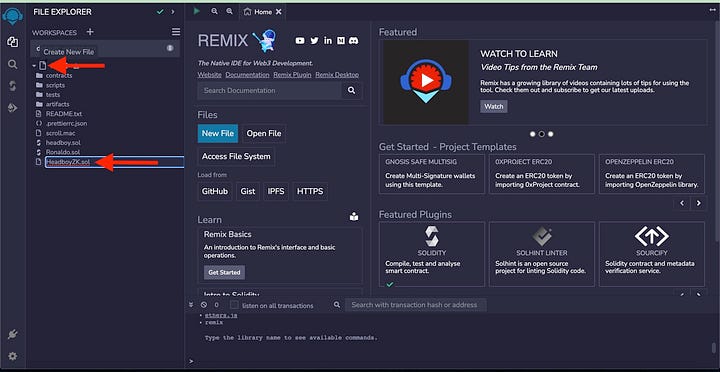This screenshot has width=720, height=372.
Task: Open Remix Twitter icon
Action: click(x=314, y=40)
